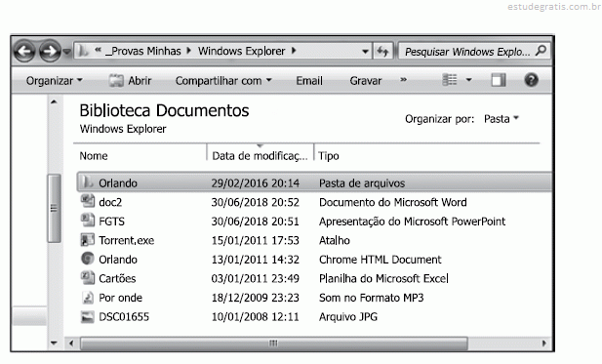Select _Provas Minhas in the address path

[x=143, y=51]
